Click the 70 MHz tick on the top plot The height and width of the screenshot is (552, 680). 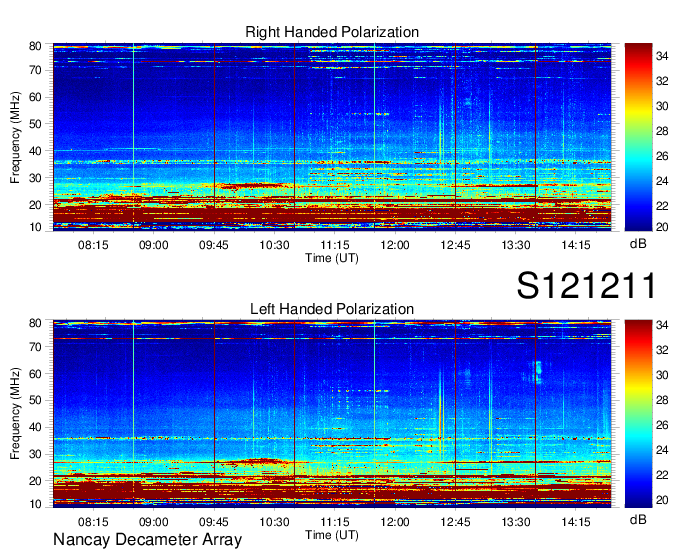point(35,70)
